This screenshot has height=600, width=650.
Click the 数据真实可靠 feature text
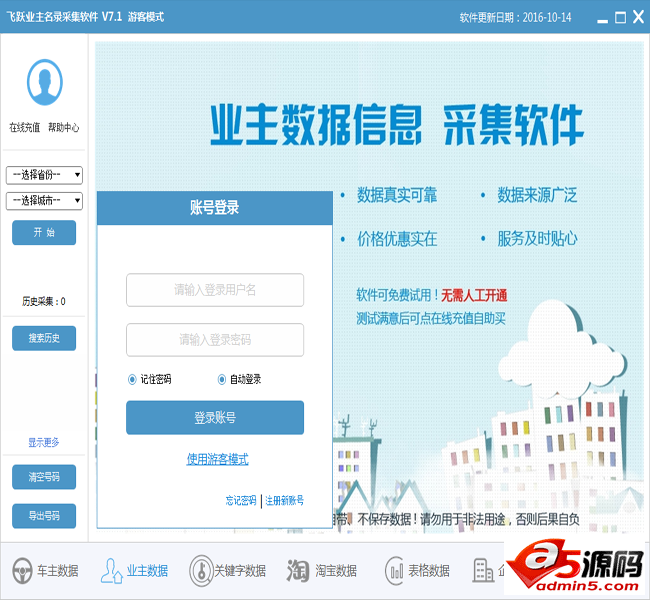point(397,195)
